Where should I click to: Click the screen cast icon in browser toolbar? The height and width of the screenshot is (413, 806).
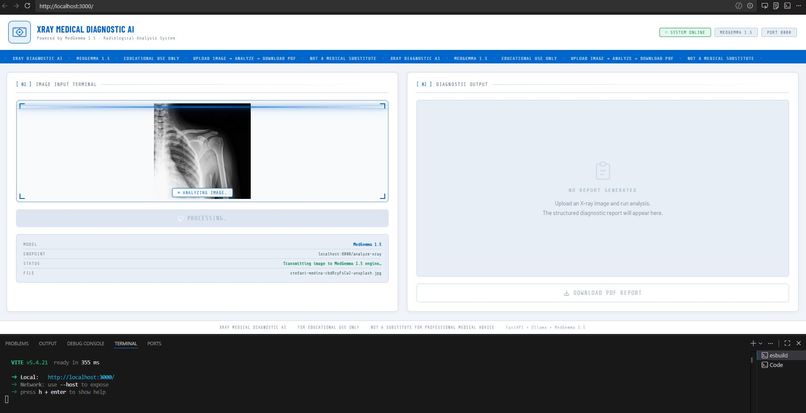pyautogui.click(x=764, y=6)
